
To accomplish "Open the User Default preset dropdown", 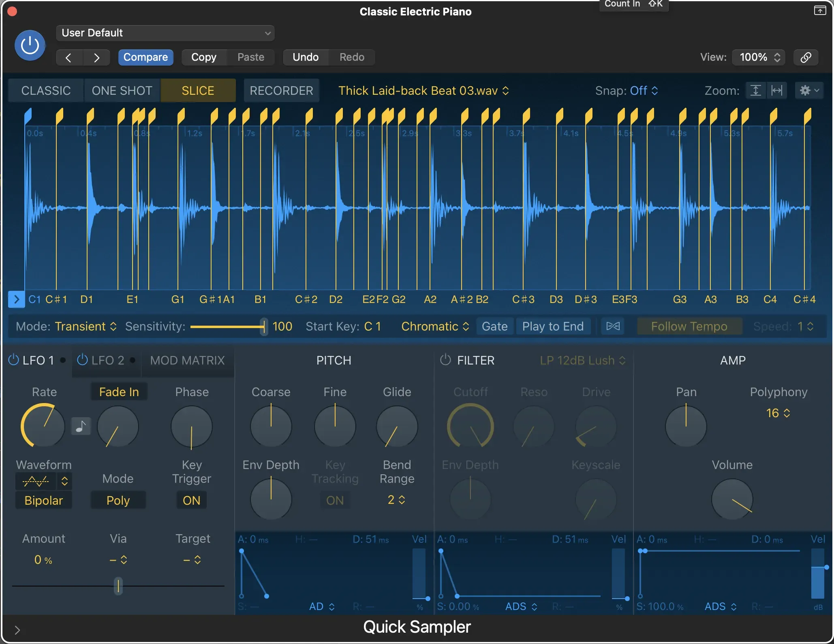I will tap(165, 33).
